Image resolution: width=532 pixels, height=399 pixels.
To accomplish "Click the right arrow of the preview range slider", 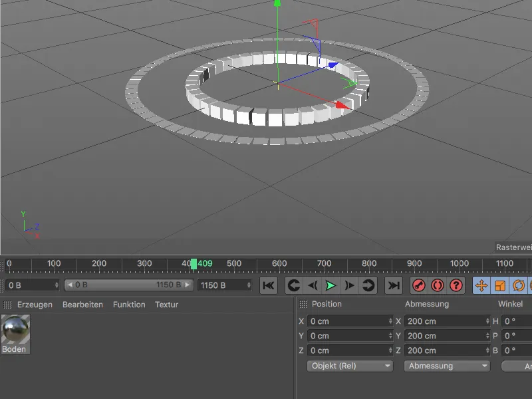I will [187, 285].
